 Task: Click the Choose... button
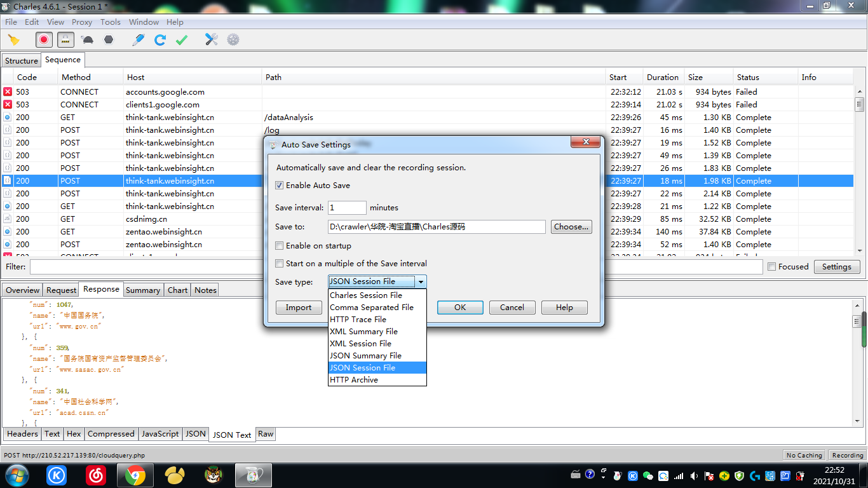571,227
